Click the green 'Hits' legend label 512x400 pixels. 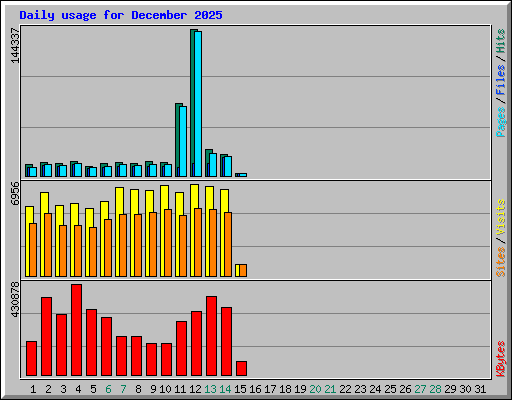pyautogui.click(x=500, y=41)
